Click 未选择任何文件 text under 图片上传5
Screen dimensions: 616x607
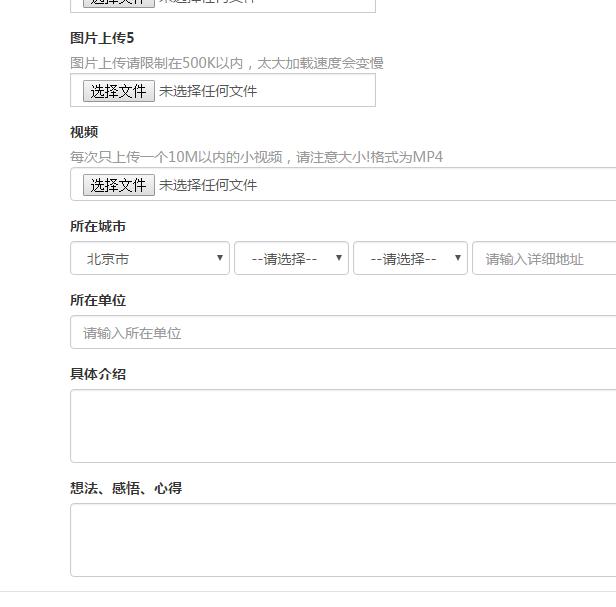tap(208, 91)
